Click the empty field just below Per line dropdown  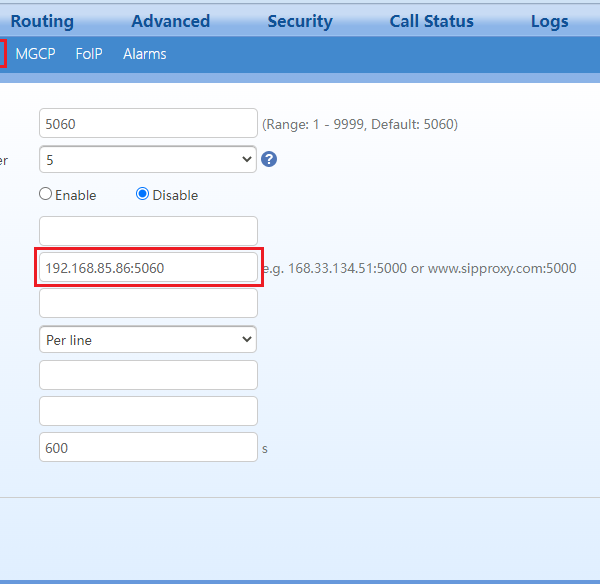click(148, 375)
